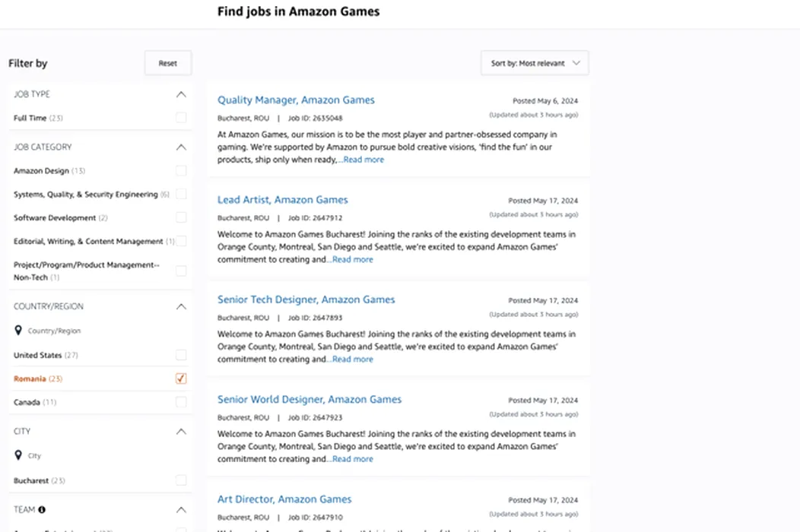Image resolution: width=800 pixels, height=532 pixels.
Task: Open Art Director, Amazon Games job
Action: coord(284,499)
